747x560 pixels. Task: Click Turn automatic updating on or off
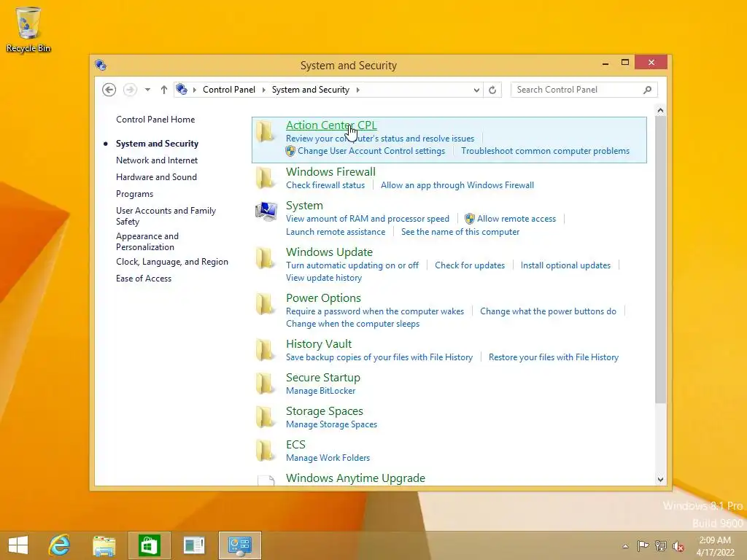click(x=352, y=265)
